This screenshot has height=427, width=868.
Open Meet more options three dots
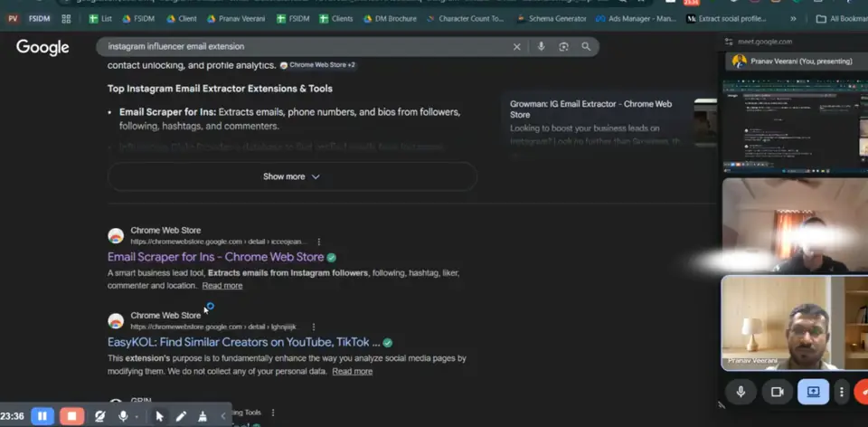[842, 392]
